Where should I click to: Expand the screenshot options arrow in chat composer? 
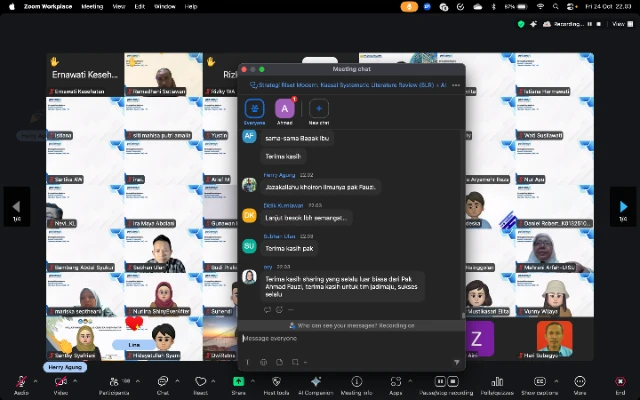point(305,362)
